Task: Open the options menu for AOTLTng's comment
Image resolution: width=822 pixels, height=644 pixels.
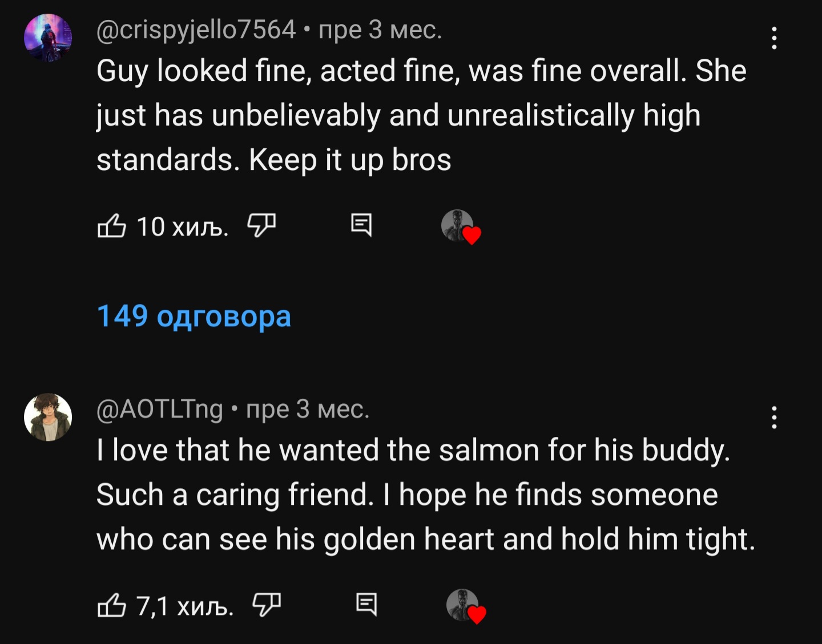Action: click(x=774, y=418)
